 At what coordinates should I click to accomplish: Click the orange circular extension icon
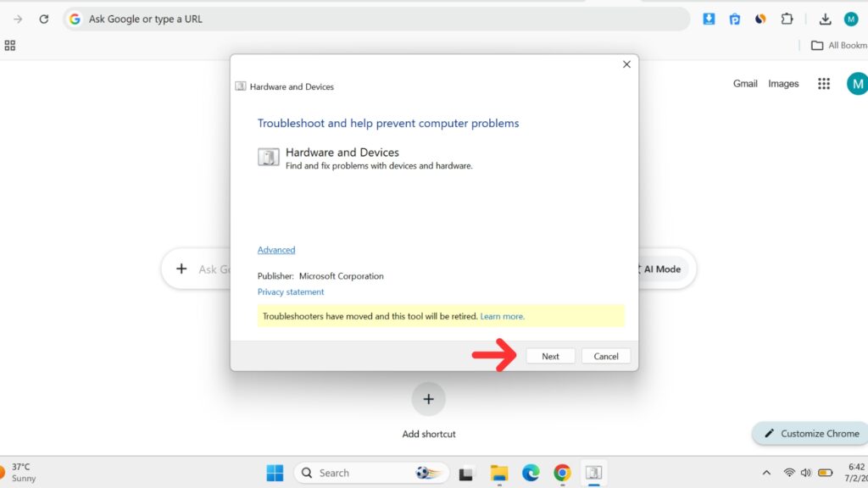pyautogui.click(x=760, y=19)
